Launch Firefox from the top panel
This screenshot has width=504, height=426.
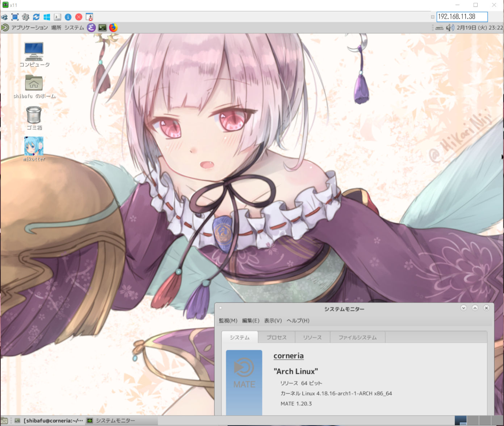[113, 28]
